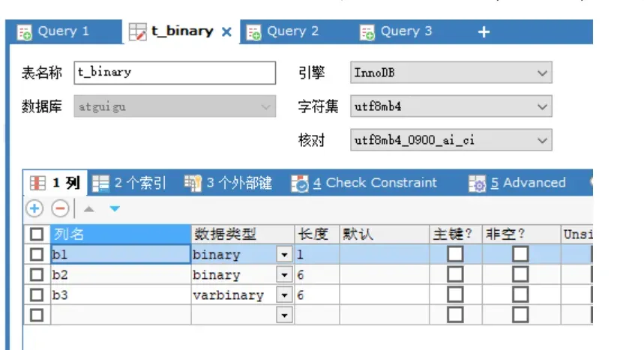Expand the 引擎 InnoDB engine dropdown

543,73
